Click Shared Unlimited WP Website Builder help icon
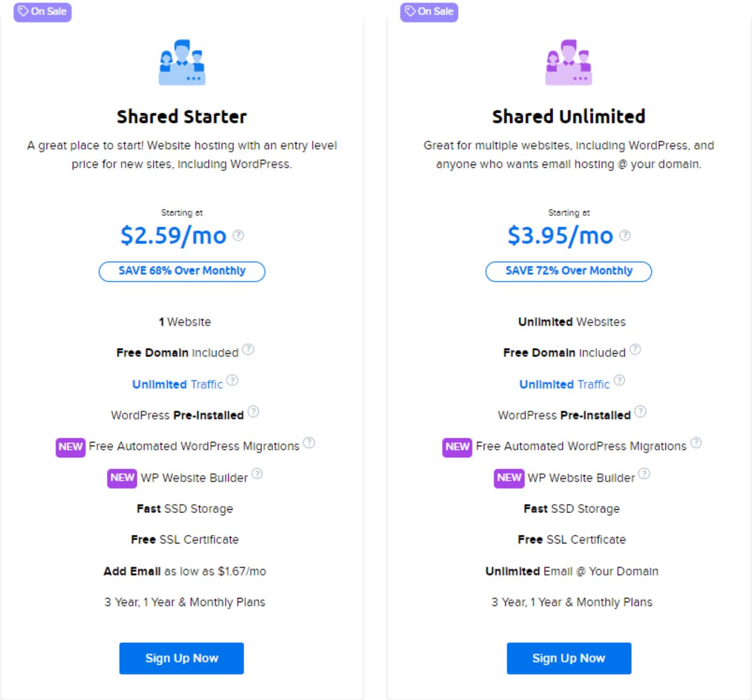The height and width of the screenshot is (700, 752). 645,474
